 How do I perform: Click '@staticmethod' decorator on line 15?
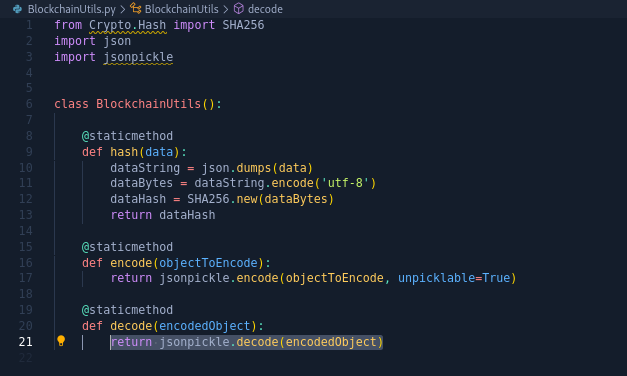pyautogui.click(x=127, y=247)
